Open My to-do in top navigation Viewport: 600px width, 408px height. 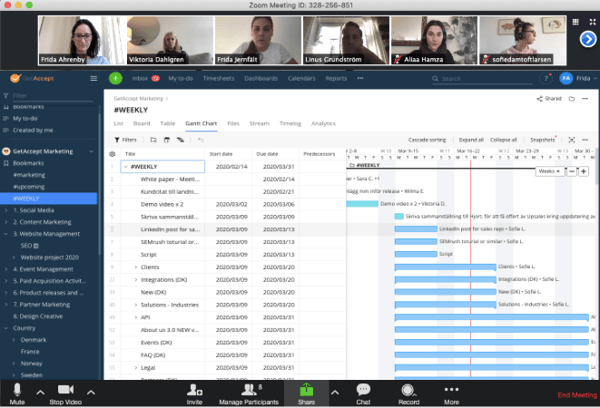coord(181,78)
